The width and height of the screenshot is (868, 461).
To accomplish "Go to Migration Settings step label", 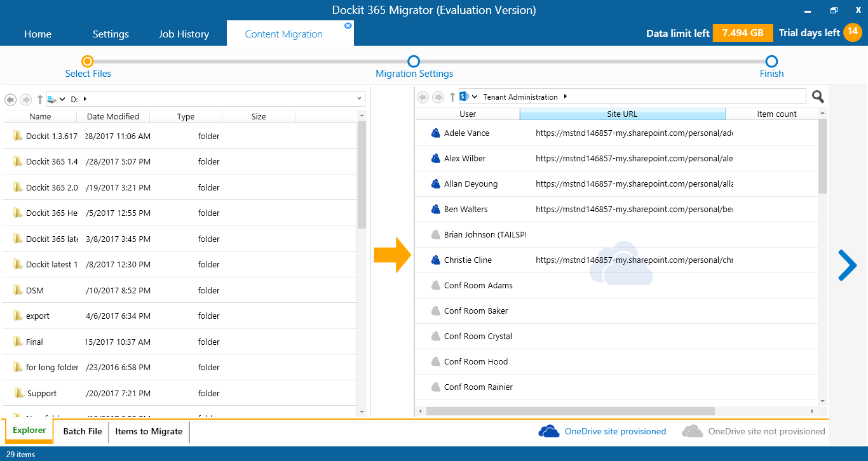I will pos(414,74).
